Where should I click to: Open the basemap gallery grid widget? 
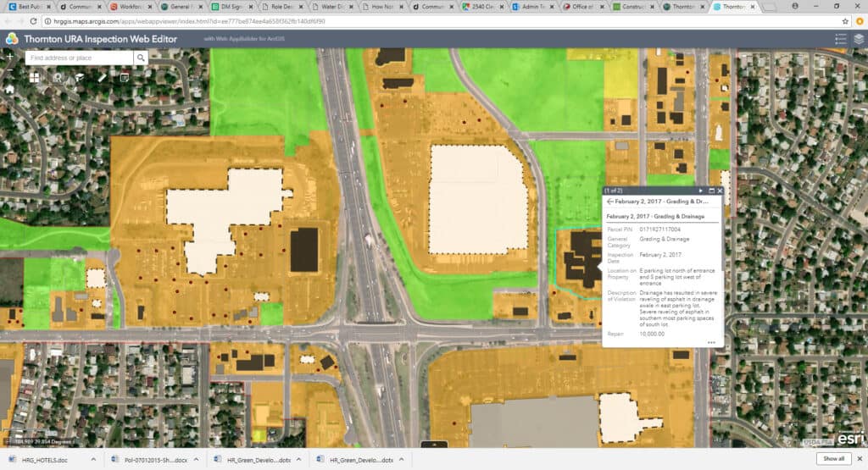[x=36, y=77]
